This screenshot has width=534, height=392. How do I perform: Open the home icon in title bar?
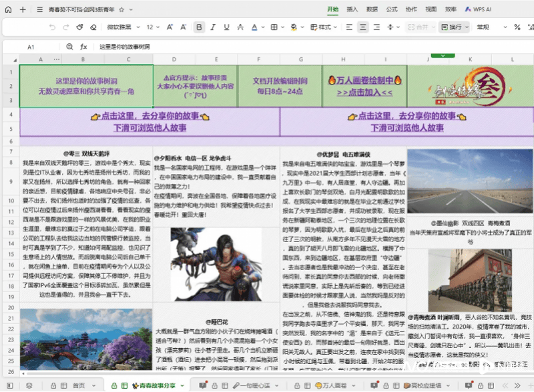[x=7, y=10]
